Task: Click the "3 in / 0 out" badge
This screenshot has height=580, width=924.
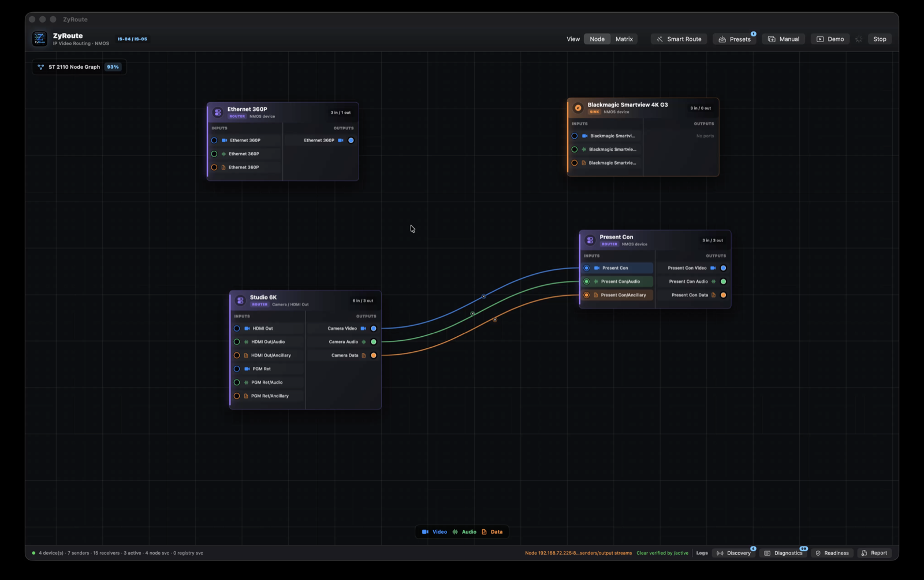Action: 701,108
